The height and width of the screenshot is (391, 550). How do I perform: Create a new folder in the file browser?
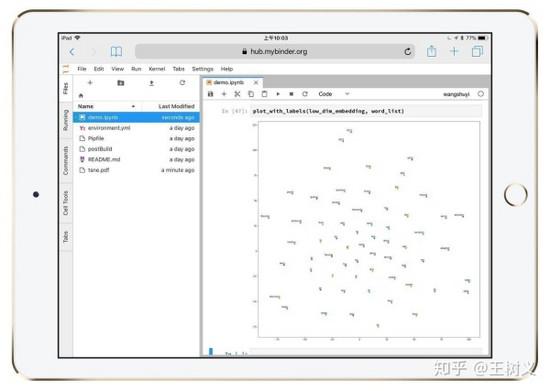tap(121, 83)
